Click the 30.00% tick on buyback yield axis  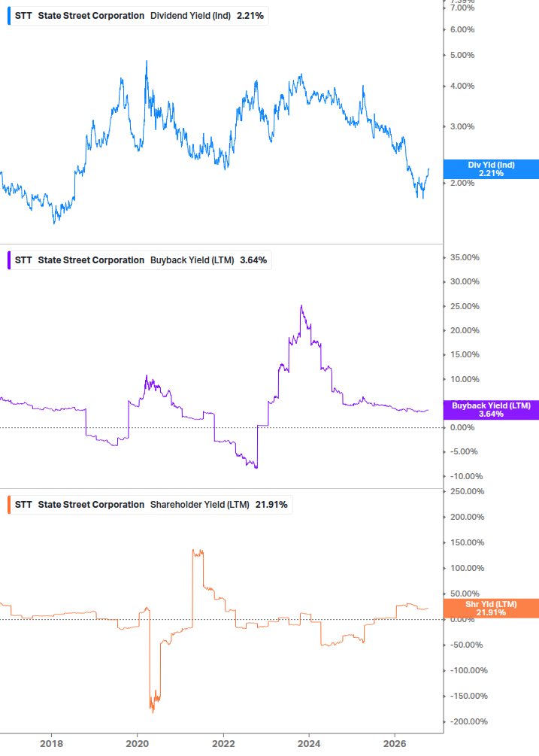click(465, 281)
